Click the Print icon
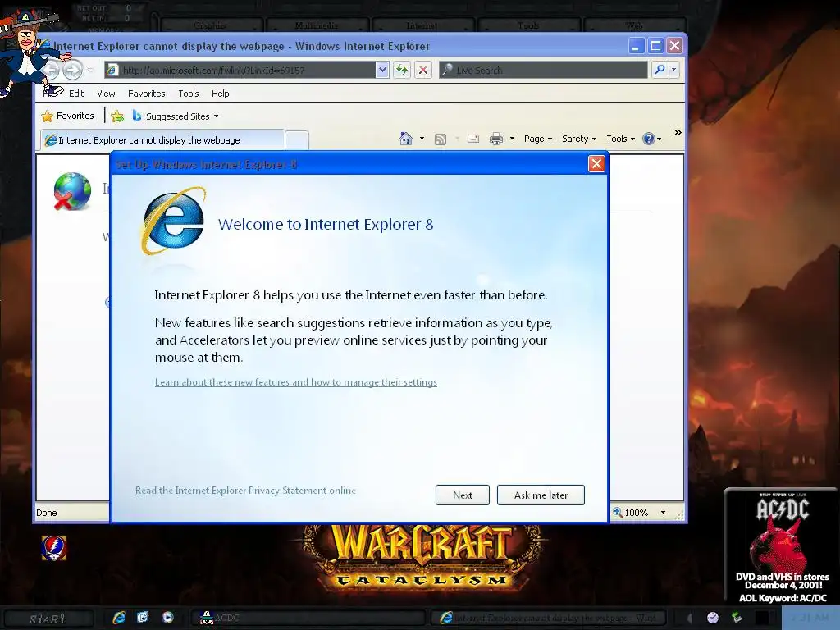 tap(496, 139)
